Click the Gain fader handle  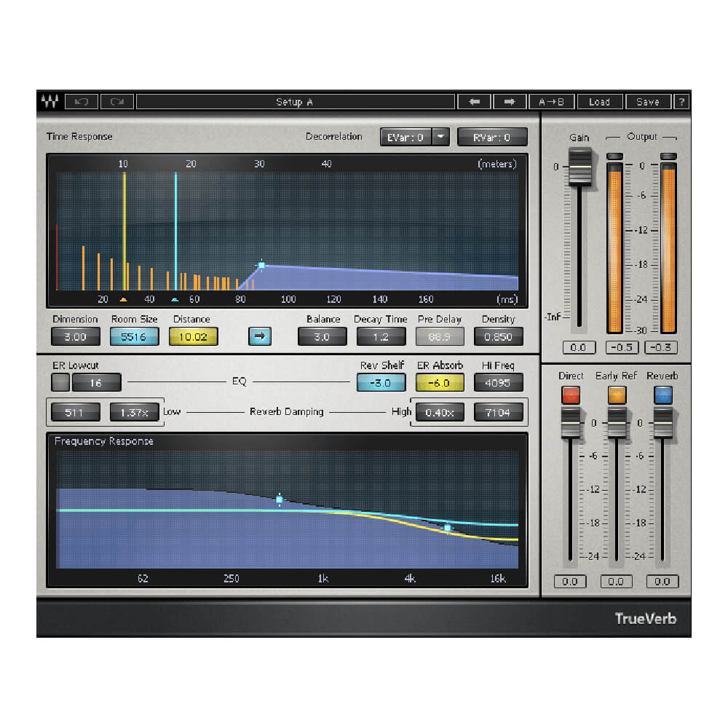tap(580, 167)
